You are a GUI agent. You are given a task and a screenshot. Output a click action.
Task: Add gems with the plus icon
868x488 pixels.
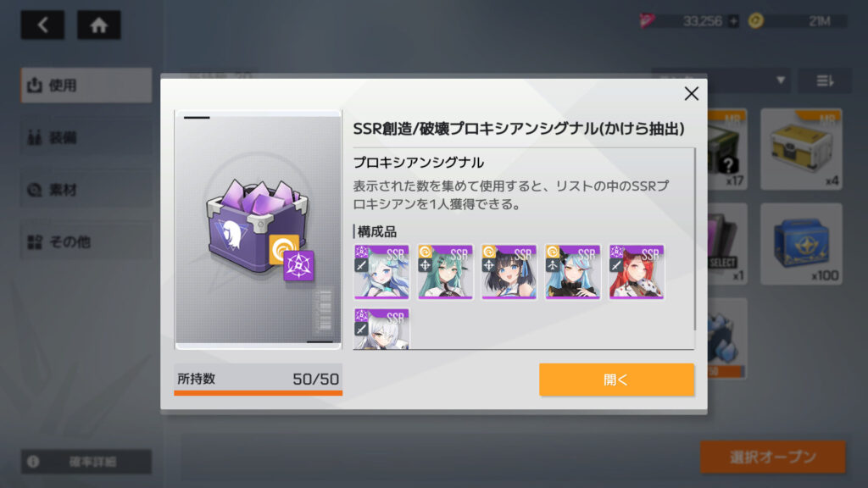coord(733,21)
